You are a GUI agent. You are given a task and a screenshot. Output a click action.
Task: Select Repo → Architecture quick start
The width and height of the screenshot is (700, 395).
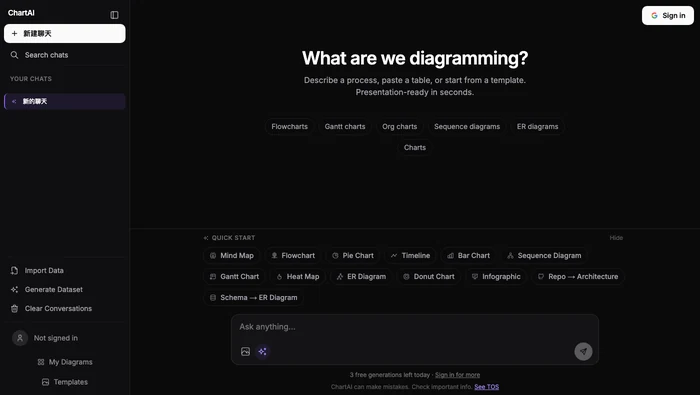pos(578,276)
